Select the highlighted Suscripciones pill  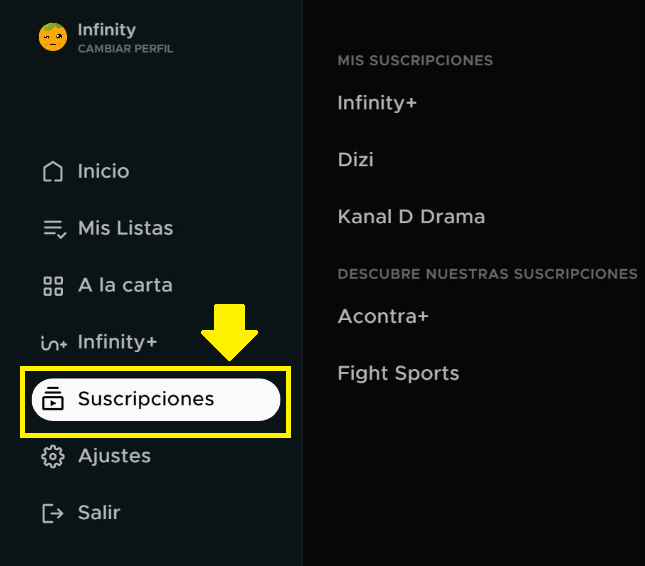156,399
